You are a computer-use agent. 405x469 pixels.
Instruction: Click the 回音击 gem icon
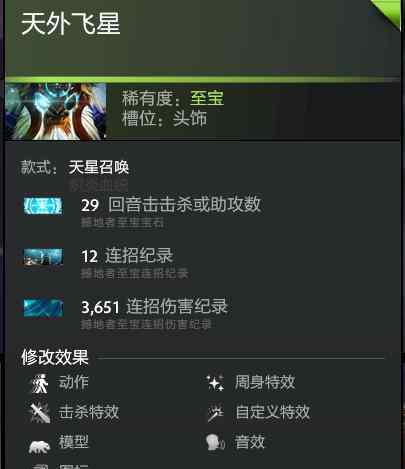point(43,206)
